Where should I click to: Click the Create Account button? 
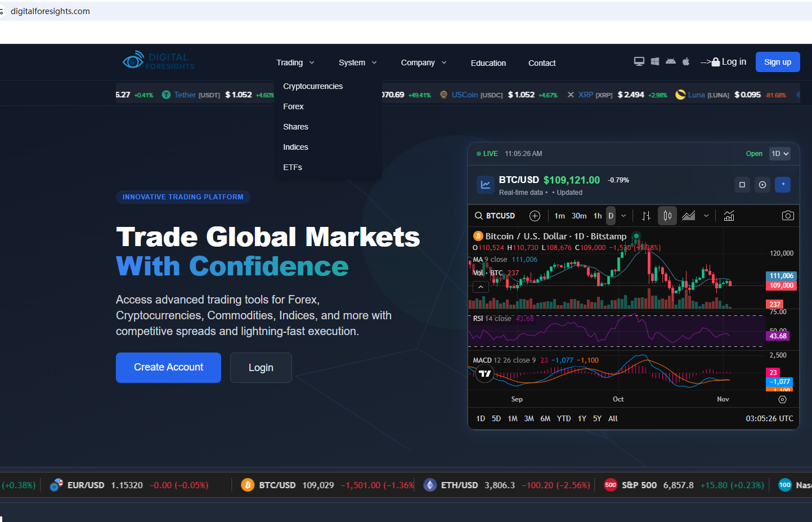click(168, 368)
